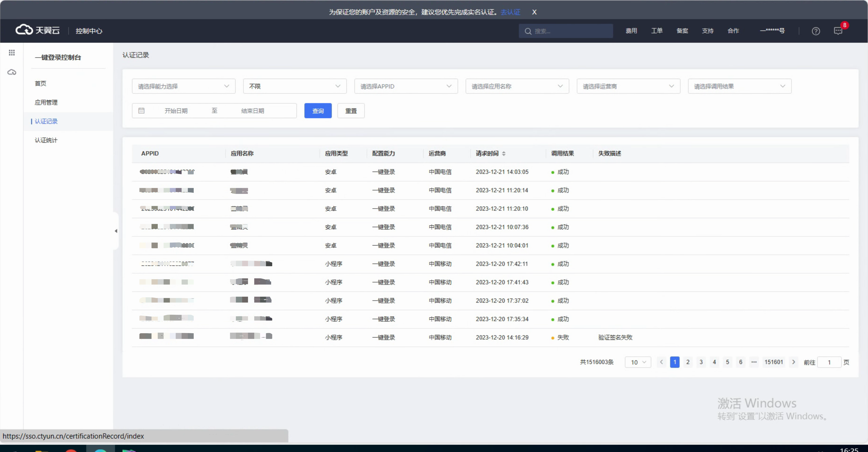
Task: Open the apps grid icon in sidebar
Action: 12,53
